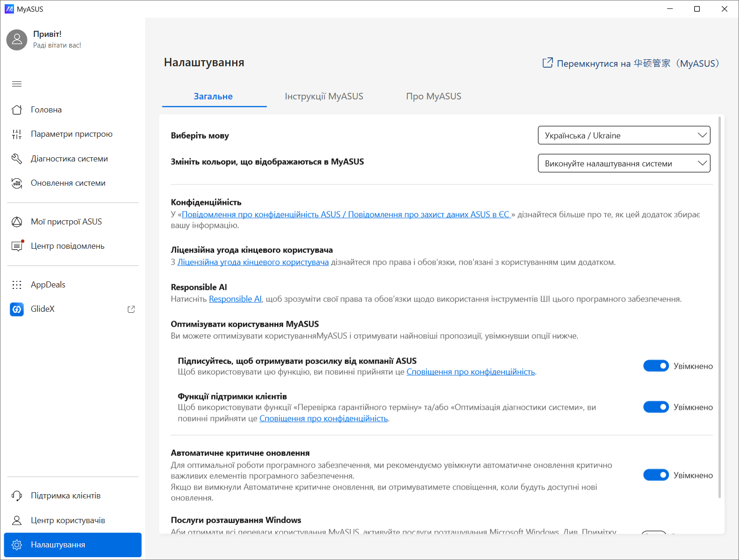Open the Responsible AI link
Image resolution: width=739 pixels, height=560 pixels.
click(x=235, y=299)
